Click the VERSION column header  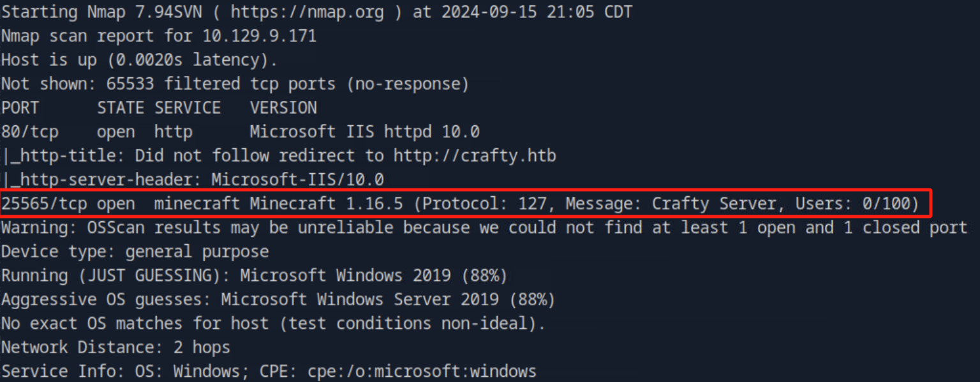(283, 108)
